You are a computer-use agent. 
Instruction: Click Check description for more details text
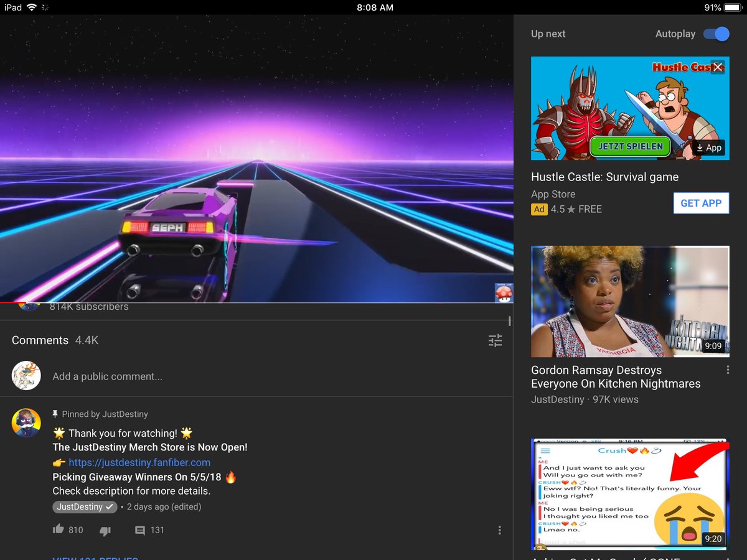tap(131, 491)
